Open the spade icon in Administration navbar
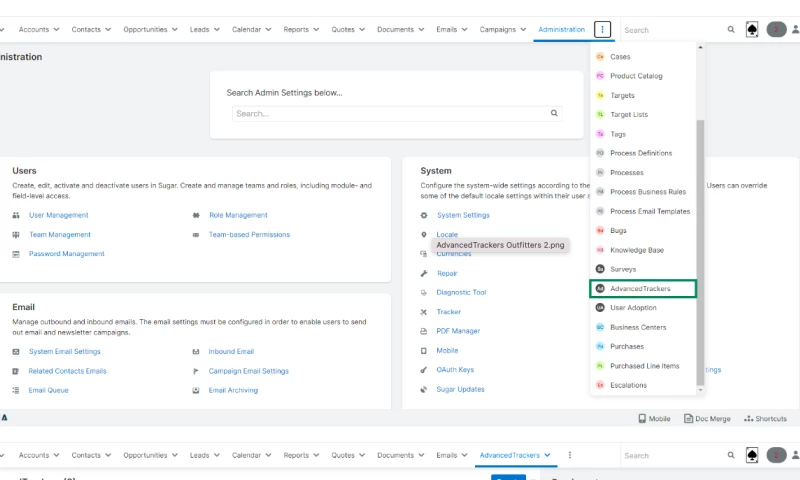Screen dimensions: 800x480 click(752, 30)
